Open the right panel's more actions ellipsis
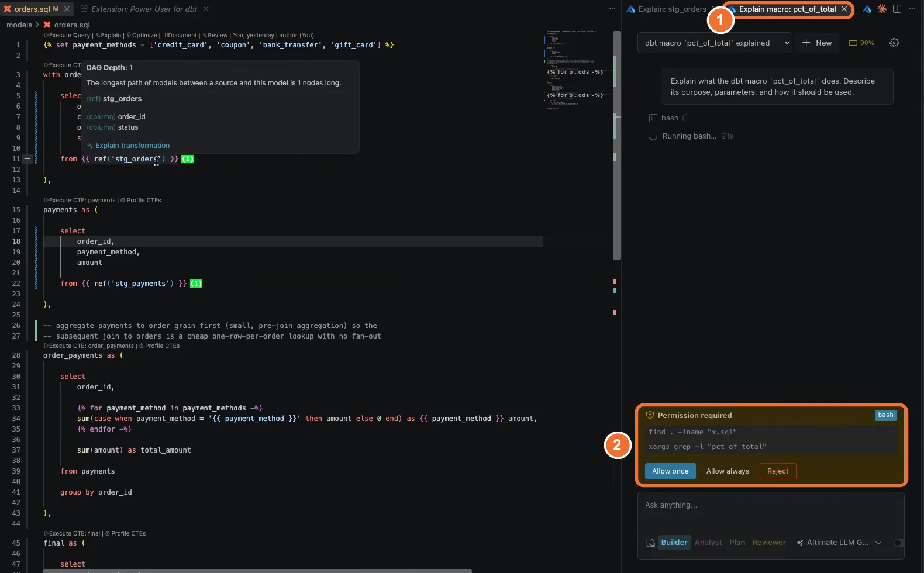924x573 pixels. 912,9
